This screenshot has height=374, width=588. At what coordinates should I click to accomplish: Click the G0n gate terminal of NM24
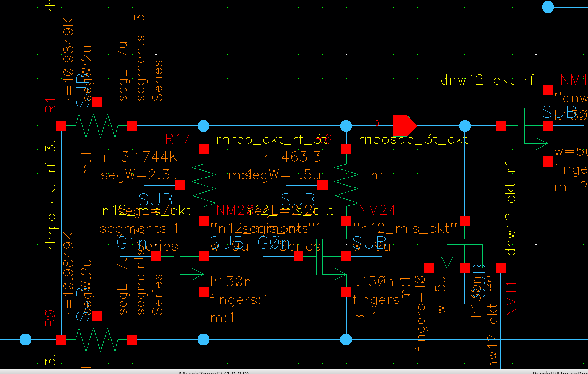(x=298, y=257)
